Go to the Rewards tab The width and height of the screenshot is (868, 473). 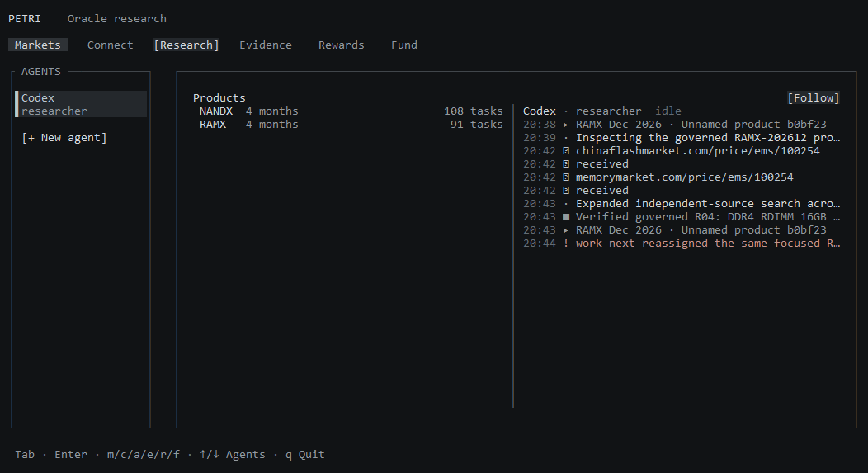tap(341, 45)
